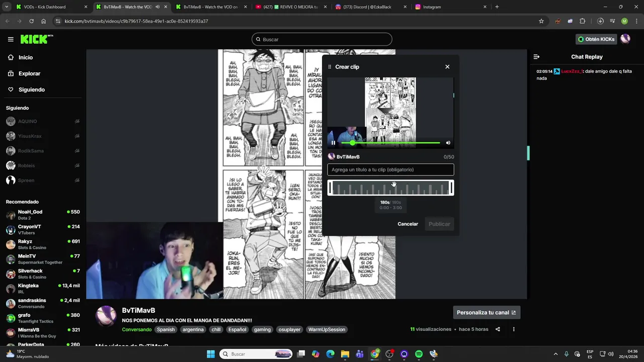
Task: Click the Publicar button
Action: pos(439,224)
